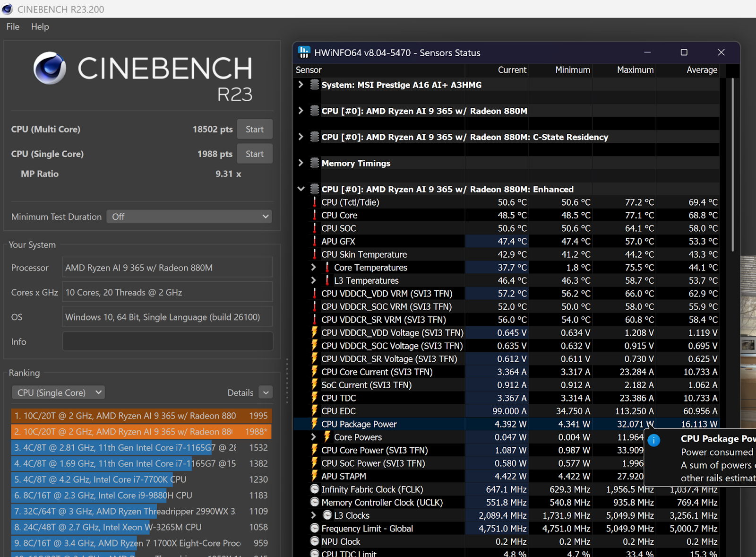This screenshot has height=557, width=756.
Task: Select ranking entry 8 Intel Xeon W-3265M
Action: click(141, 527)
